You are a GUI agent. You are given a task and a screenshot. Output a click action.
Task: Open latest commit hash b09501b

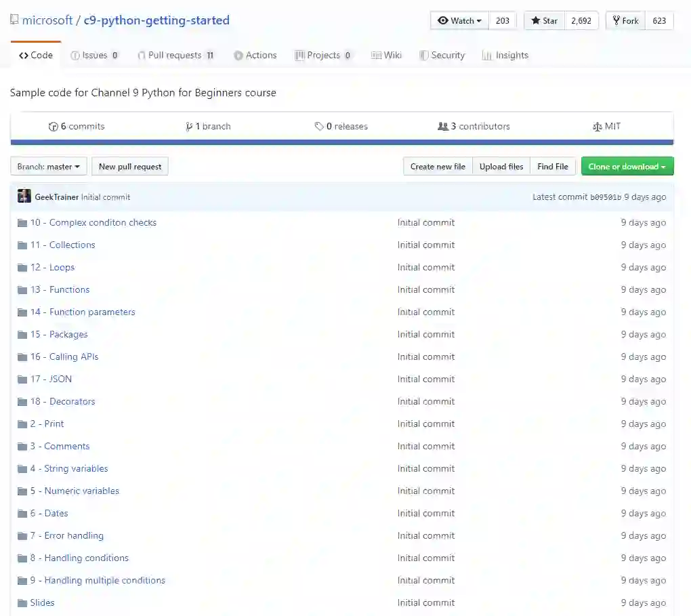click(606, 197)
